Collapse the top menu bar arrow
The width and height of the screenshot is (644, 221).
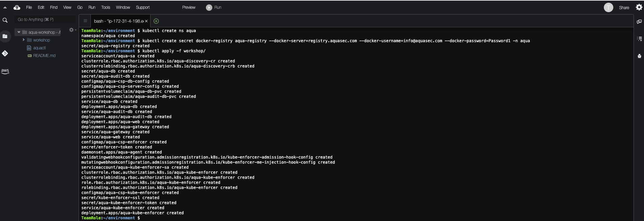click(5, 7)
